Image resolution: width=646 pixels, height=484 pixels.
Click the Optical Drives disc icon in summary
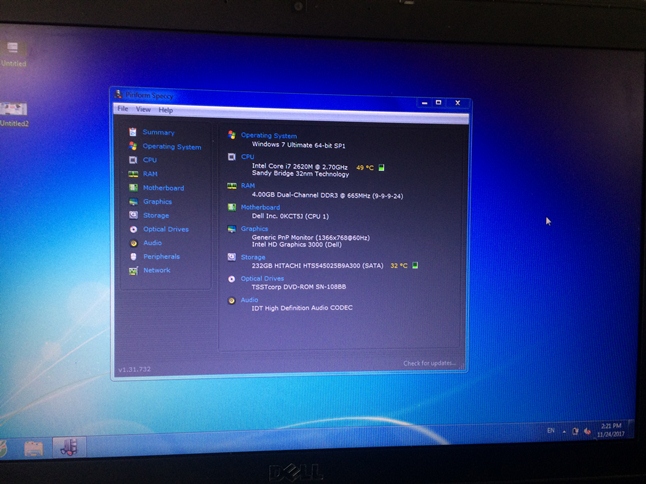pos(232,279)
